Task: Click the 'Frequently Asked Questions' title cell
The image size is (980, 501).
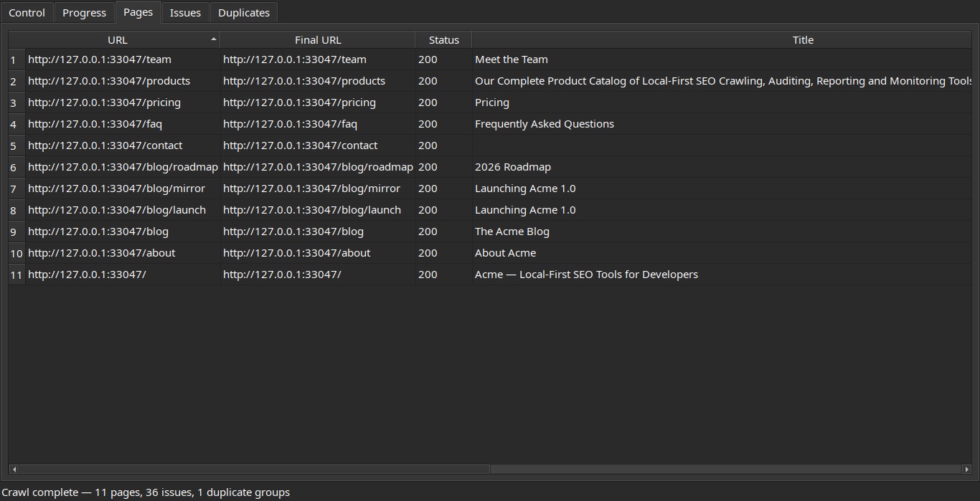Action: 722,124
